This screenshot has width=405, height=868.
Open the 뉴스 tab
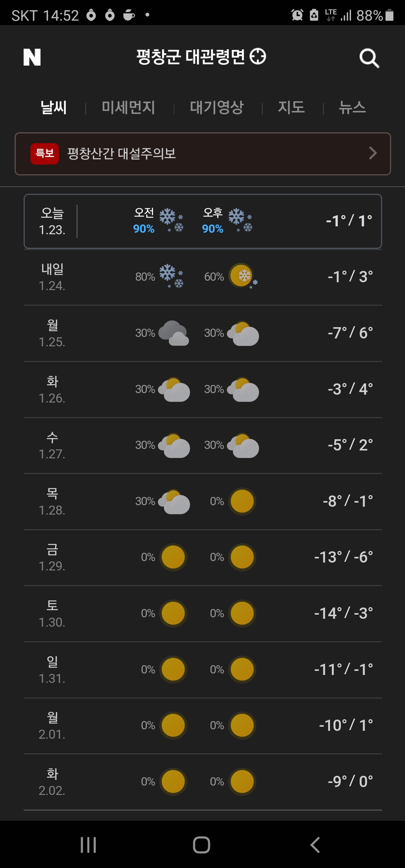[x=352, y=108]
